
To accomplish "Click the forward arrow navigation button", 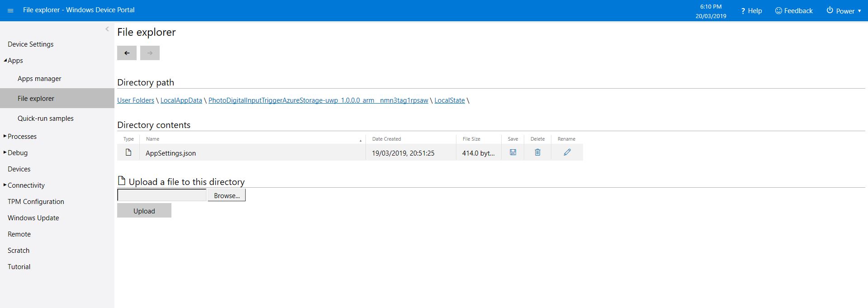I will point(150,53).
